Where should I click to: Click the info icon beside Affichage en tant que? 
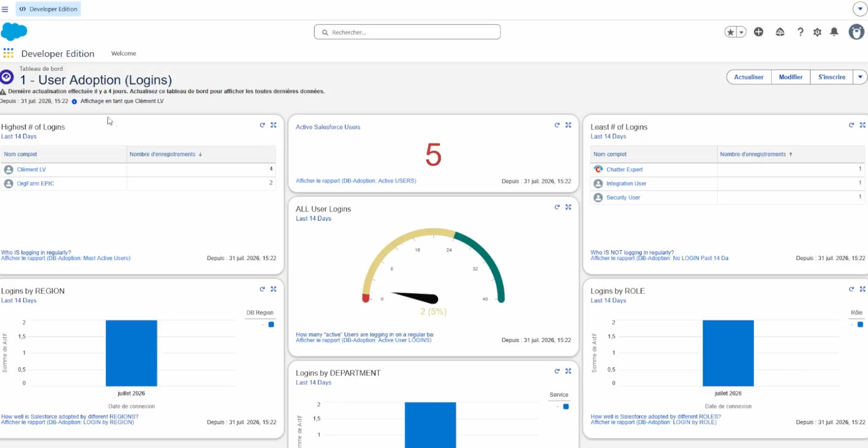(75, 101)
